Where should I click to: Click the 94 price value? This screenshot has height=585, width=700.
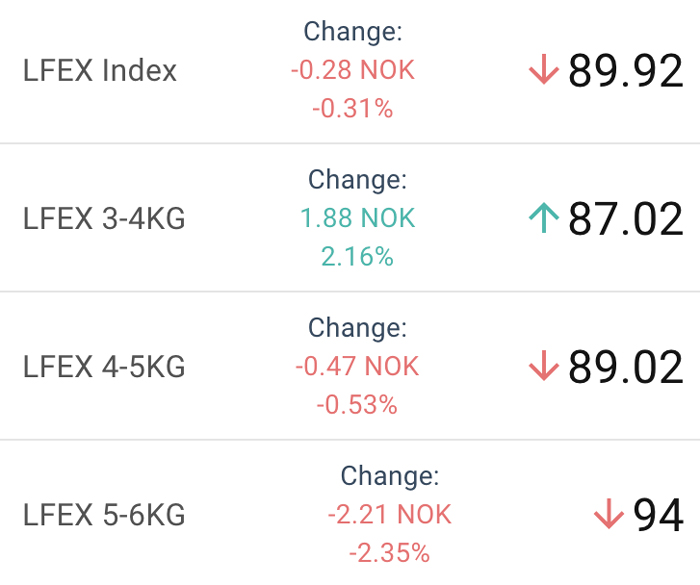tap(658, 515)
